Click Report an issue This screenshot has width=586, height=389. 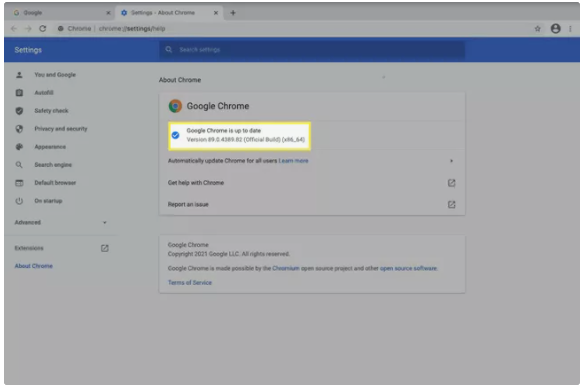(188, 204)
